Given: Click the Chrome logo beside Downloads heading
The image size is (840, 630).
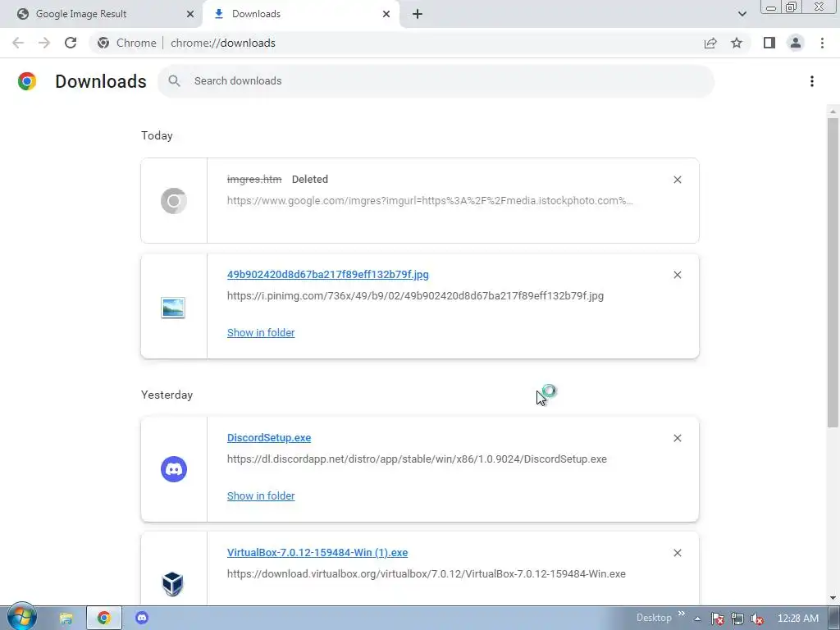Looking at the screenshot, I should pyautogui.click(x=27, y=81).
